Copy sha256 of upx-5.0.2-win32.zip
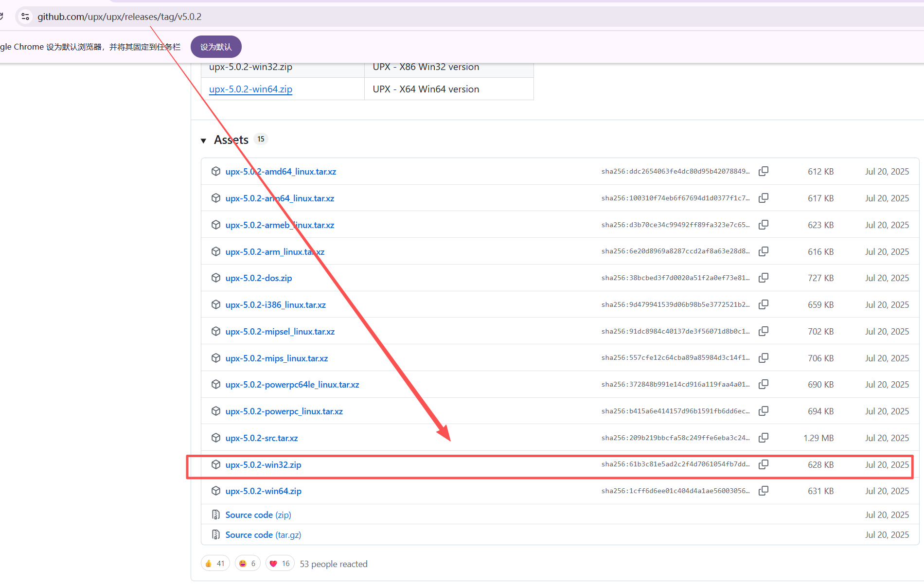The height and width of the screenshot is (586, 924). [x=764, y=464]
